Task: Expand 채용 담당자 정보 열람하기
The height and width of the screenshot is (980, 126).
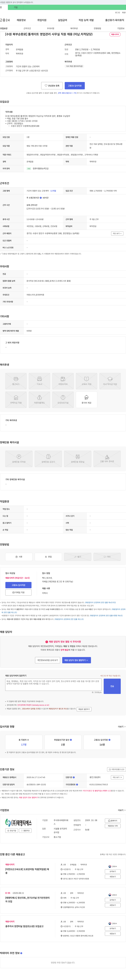Action: 76,660
